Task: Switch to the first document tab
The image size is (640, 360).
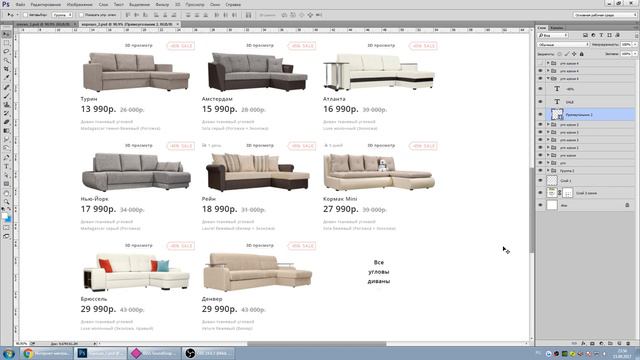Action: 45,24
